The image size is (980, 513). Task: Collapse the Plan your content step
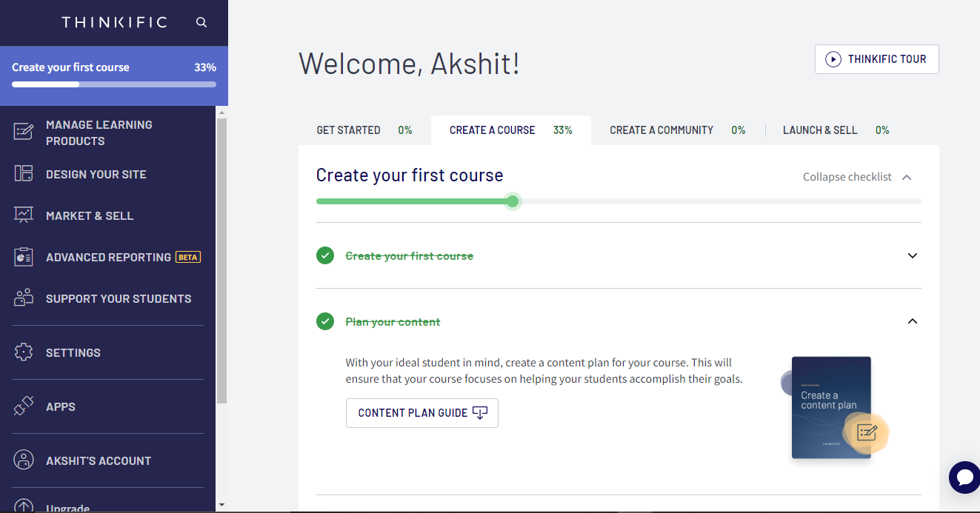[913, 321]
